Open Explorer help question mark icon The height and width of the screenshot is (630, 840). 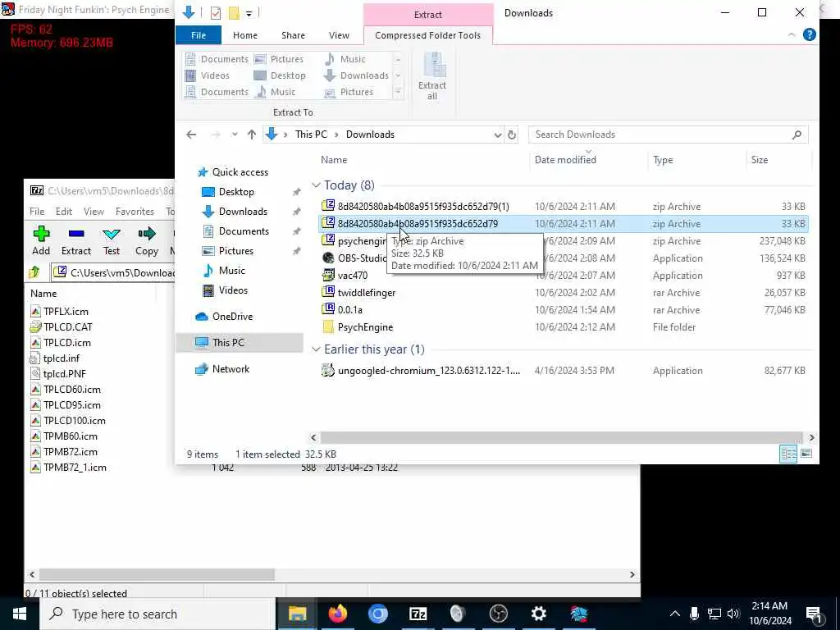coord(810,34)
